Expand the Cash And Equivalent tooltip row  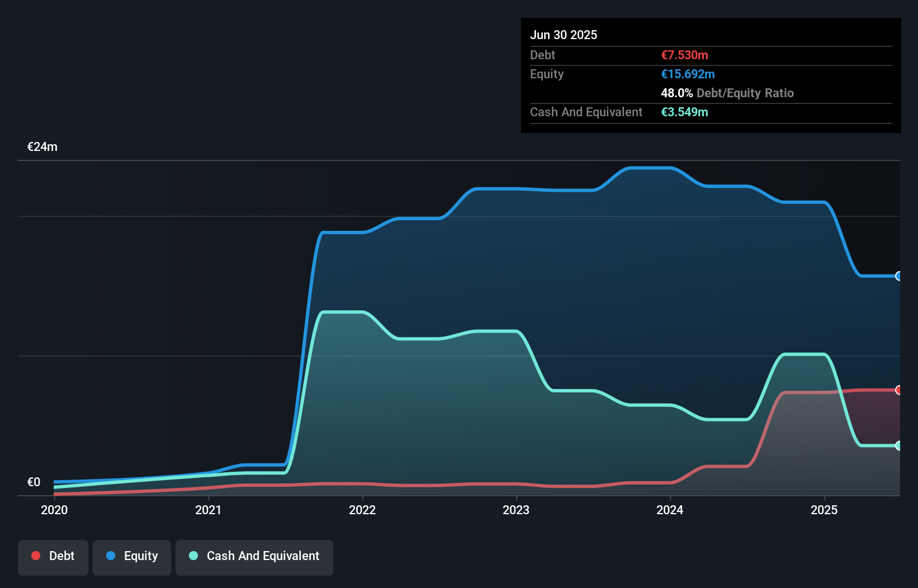click(586, 112)
